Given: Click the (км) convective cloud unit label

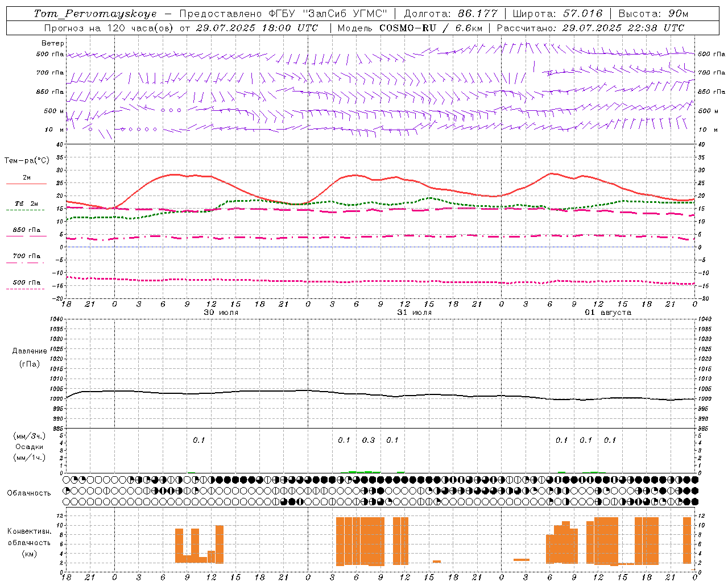Looking at the screenshot, I should [30, 554].
